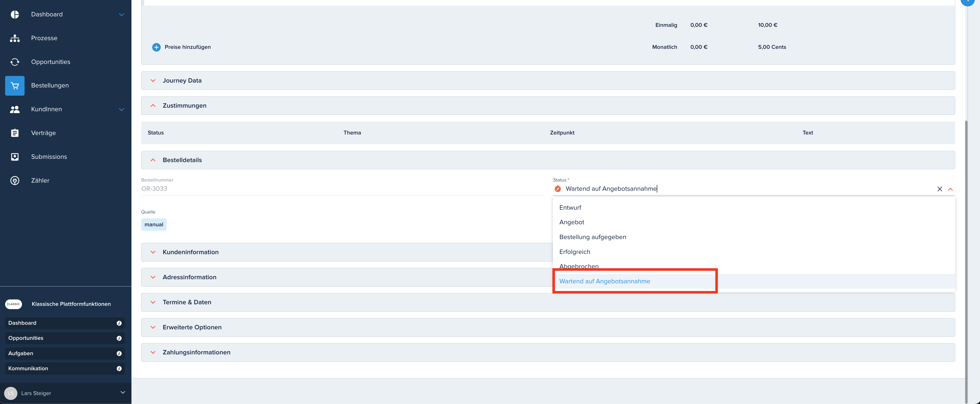The image size is (980, 404).
Task: Click the Verträge clipboard icon
Action: click(x=15, y=133)
